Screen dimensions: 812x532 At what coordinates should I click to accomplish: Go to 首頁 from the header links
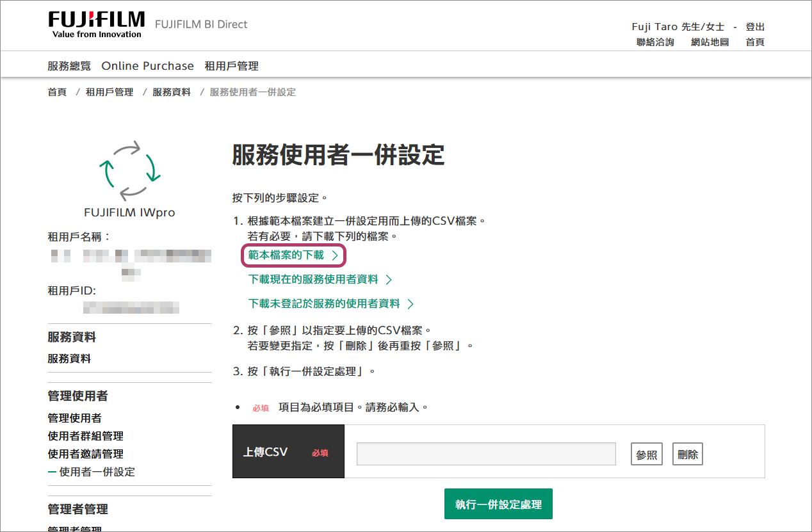(755, 42)
